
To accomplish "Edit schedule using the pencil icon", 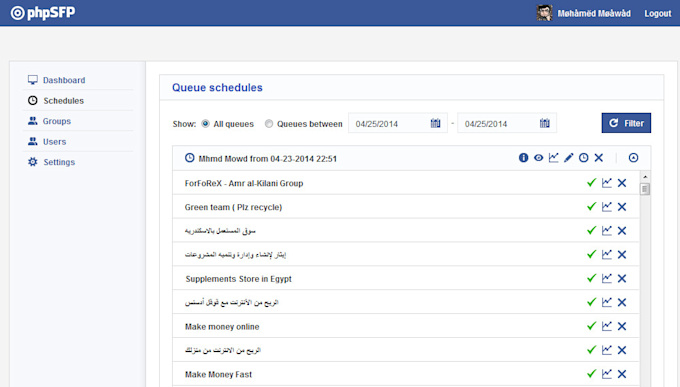I will 569,157.
